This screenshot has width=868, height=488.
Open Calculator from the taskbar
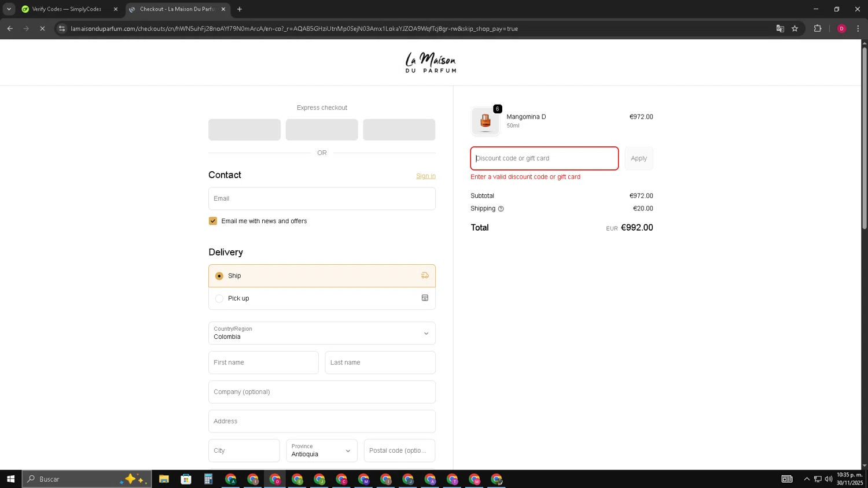pos(208,479)
